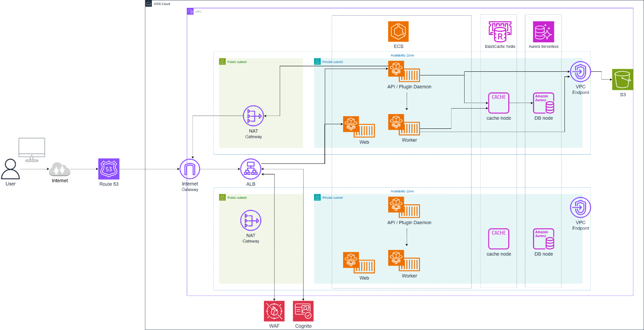644x330 pixels.
Task: Click the User person icon
Action: [x=10, y=169]
